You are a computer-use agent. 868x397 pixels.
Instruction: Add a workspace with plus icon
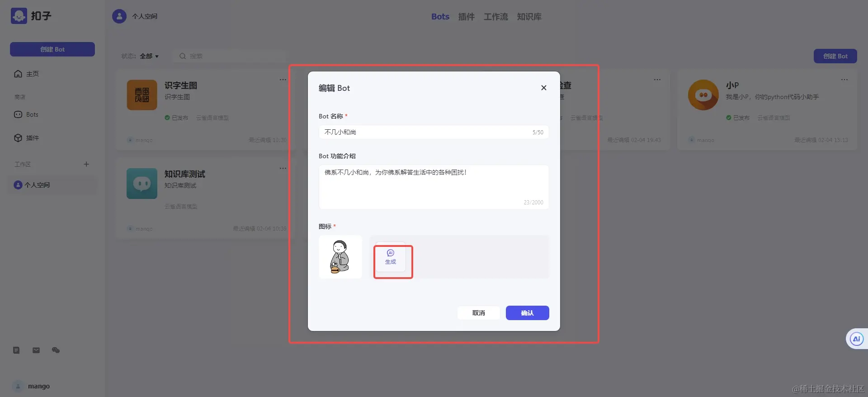pyautogui.click(x=86, y=164)
